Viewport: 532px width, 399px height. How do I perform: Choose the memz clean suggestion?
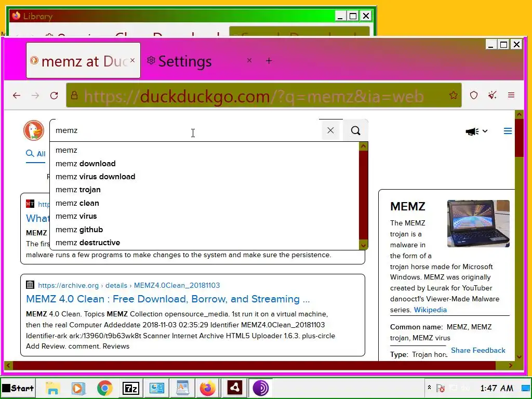(204, 203)
